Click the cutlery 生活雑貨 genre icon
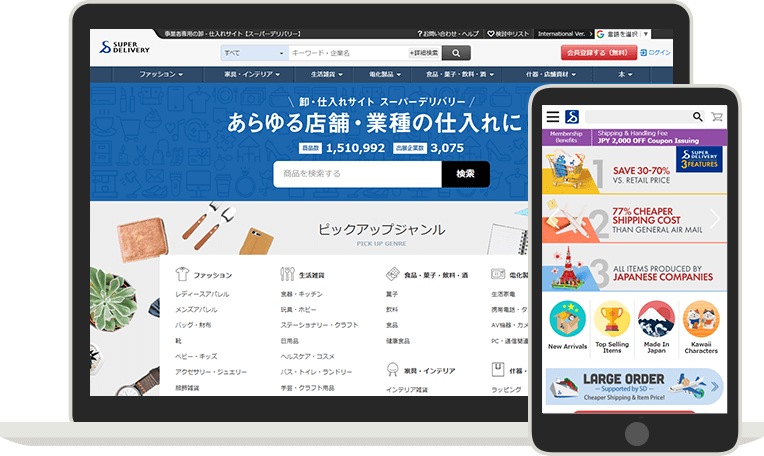 tap(287, 274)
